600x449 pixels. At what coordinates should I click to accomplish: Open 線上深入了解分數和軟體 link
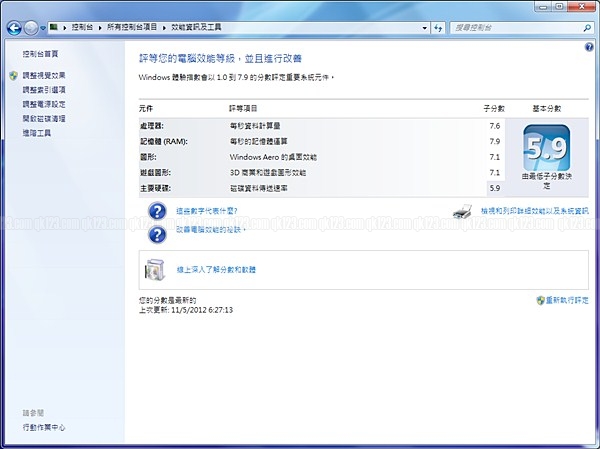click(216, 269)
